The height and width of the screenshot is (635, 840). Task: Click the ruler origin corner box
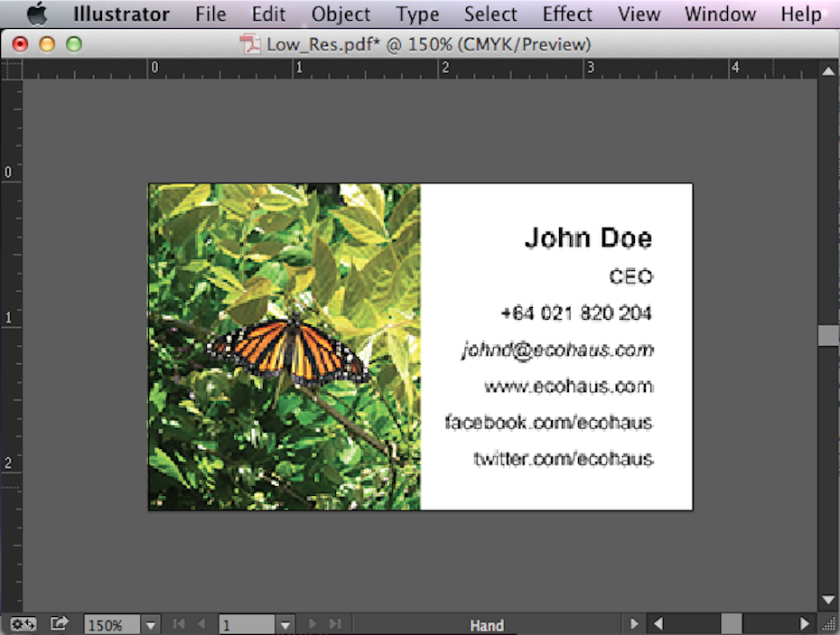click(x=11, y=69)
